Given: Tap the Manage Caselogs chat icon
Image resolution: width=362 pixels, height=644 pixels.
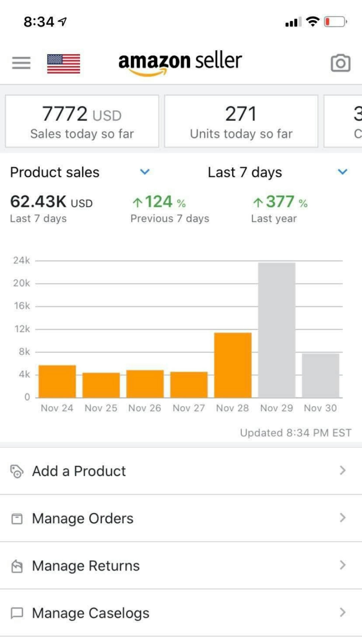Looking at the screenshot, I should click(x=17, y=613).
